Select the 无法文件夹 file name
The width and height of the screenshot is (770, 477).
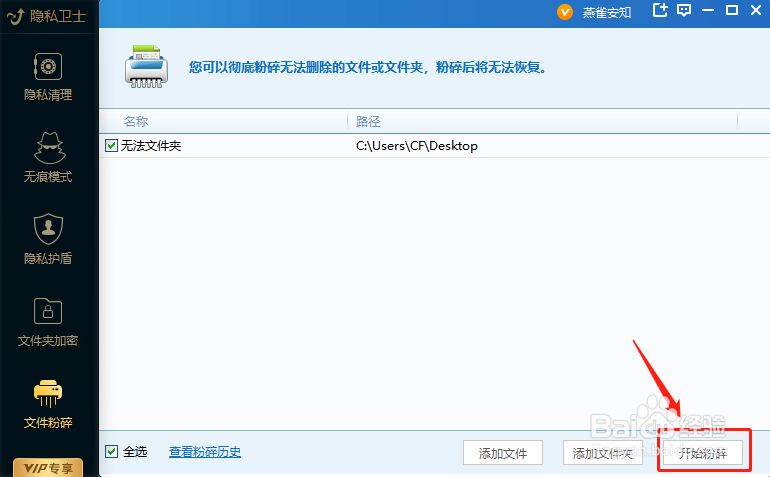click(151, 146)
